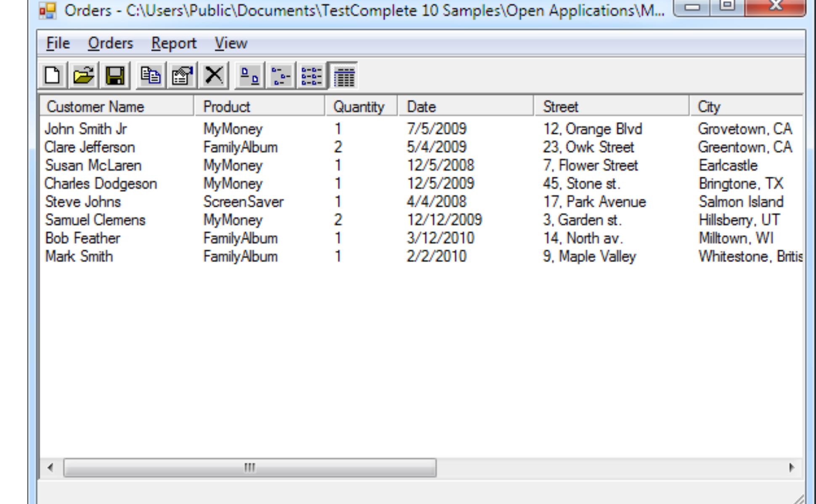Click the Open folder toolbar icon
816x504 pixels.
pos(84,76)
